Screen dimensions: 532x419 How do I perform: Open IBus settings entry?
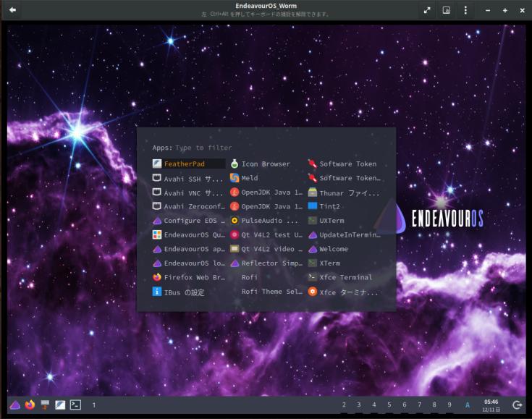pyautogui.click(x=189, y=292)
